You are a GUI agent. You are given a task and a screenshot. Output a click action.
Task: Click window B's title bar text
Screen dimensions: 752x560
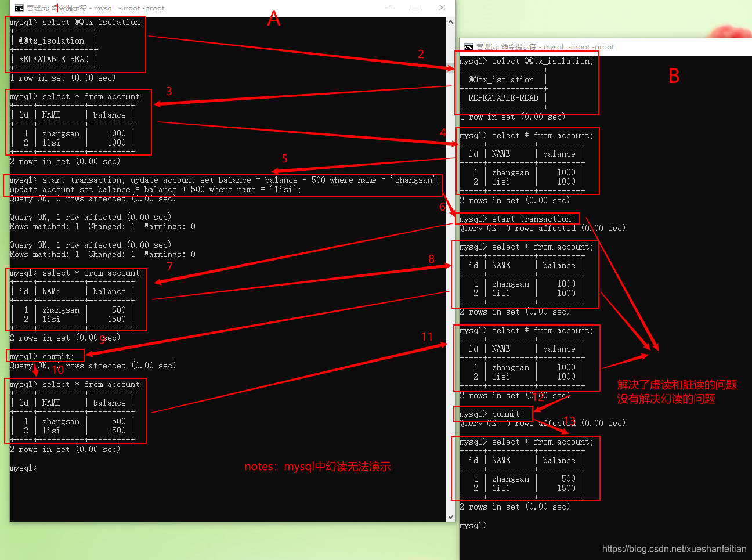click(x=545, y=47)
